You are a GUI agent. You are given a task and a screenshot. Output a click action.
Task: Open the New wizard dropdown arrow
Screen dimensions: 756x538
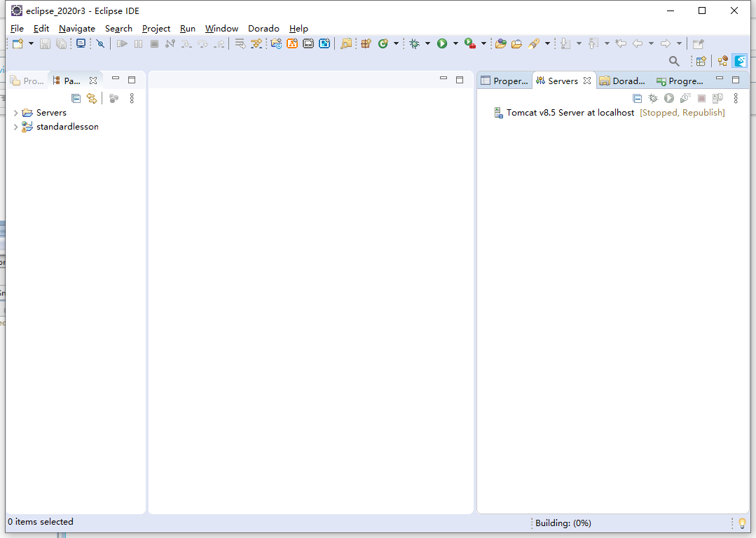31,44
